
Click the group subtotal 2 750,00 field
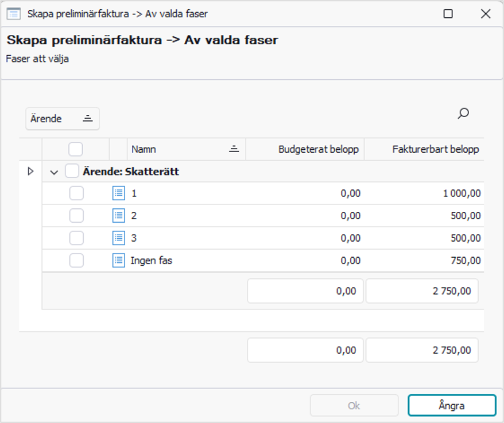pyautogui.click(x=422, y=291)
